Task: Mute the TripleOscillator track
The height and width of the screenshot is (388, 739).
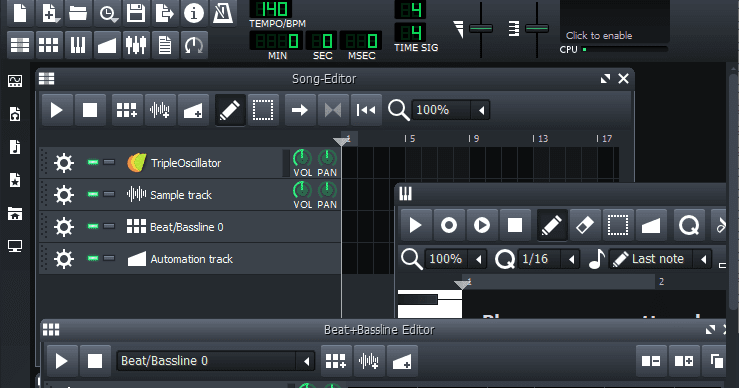Action: point(93,163)
